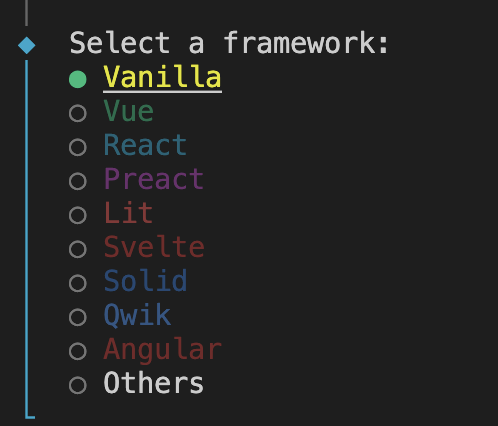Pick the Angular framework text
The image size is (498, 426).
[163, 349]
